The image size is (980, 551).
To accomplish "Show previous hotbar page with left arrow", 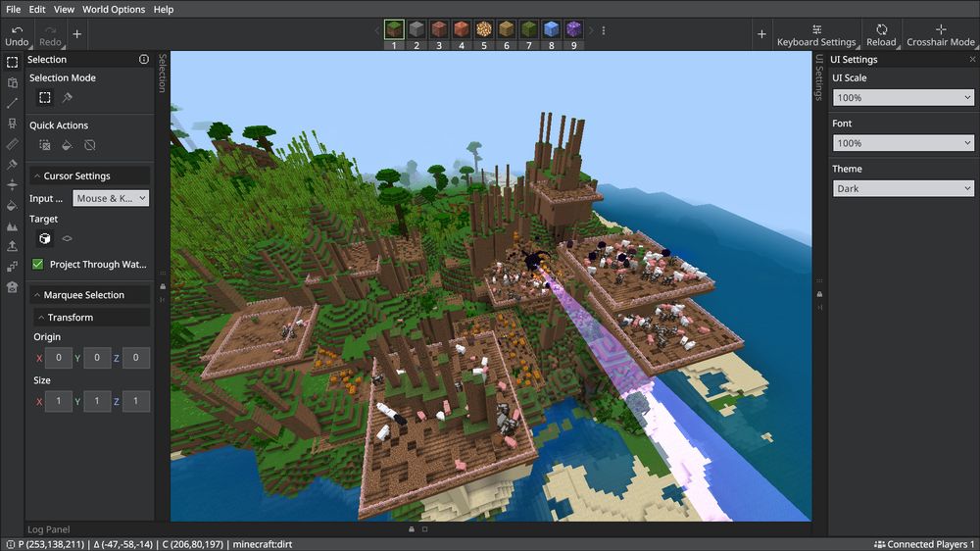I will [x=377, y=30].
